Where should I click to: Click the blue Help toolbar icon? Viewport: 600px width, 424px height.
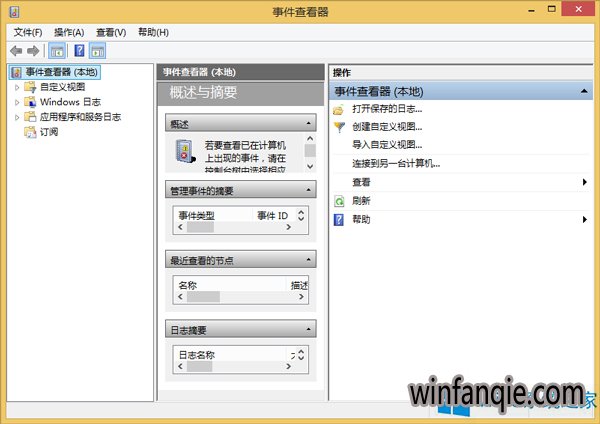tap(79, 51)
